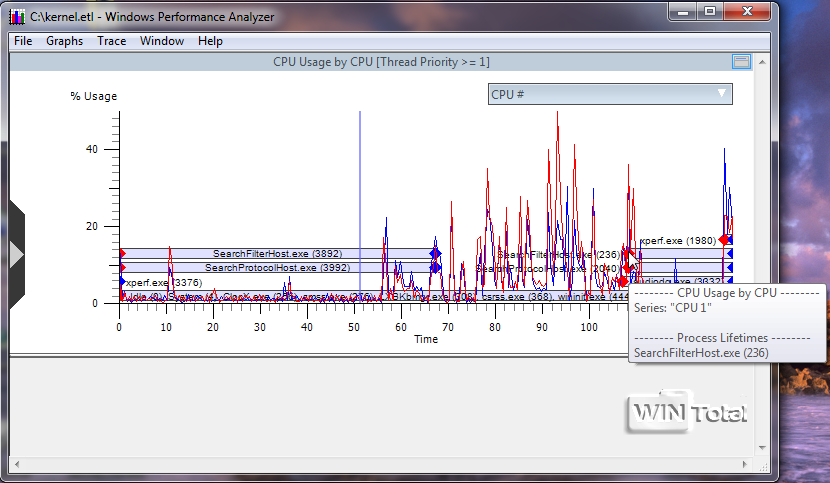Click red start marker of SearchProtocolHost.exe (3992)
Image resolution: width=830 pixels, height=483 pixels.
pyautogui.click(x=122, y=268)
